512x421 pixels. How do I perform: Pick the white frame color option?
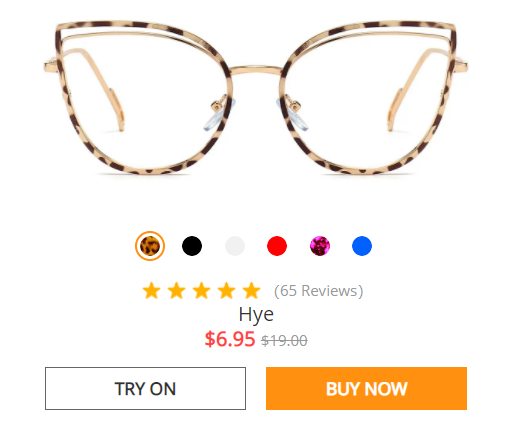(235, 246)
